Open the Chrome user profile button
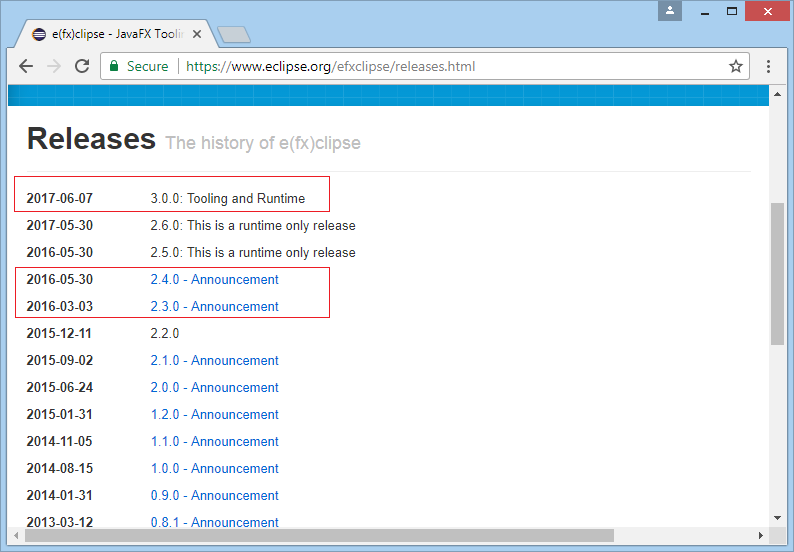Viewport: 794px width, 552px height. click(669, 11)
